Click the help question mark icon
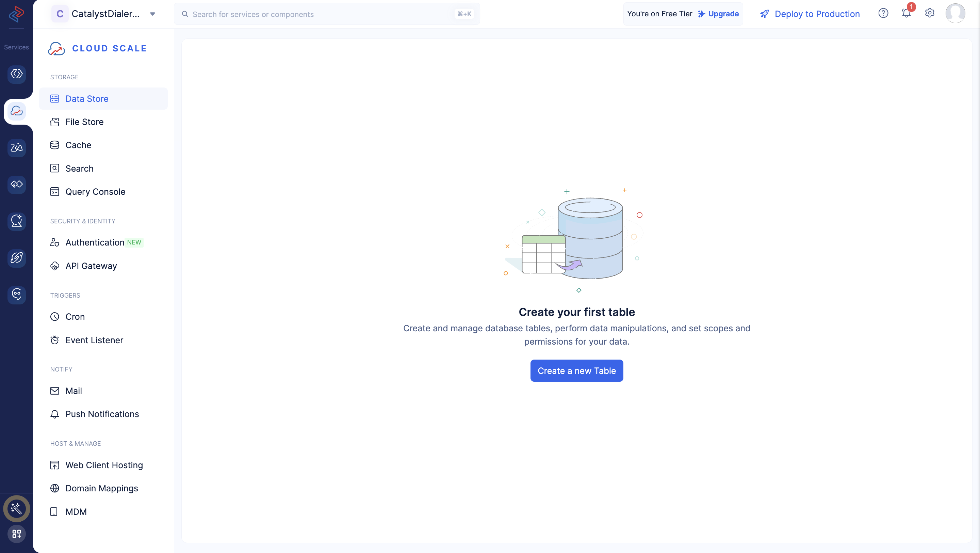The width and height of the screenshot is (980, 553). pos(883,14)
